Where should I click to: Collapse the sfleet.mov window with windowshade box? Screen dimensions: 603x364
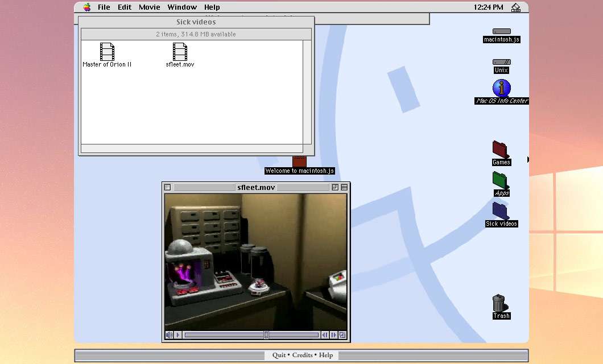point(344,187)
